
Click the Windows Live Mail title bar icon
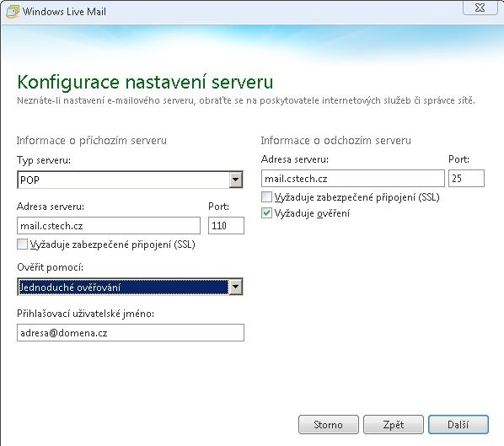(13, 12)
